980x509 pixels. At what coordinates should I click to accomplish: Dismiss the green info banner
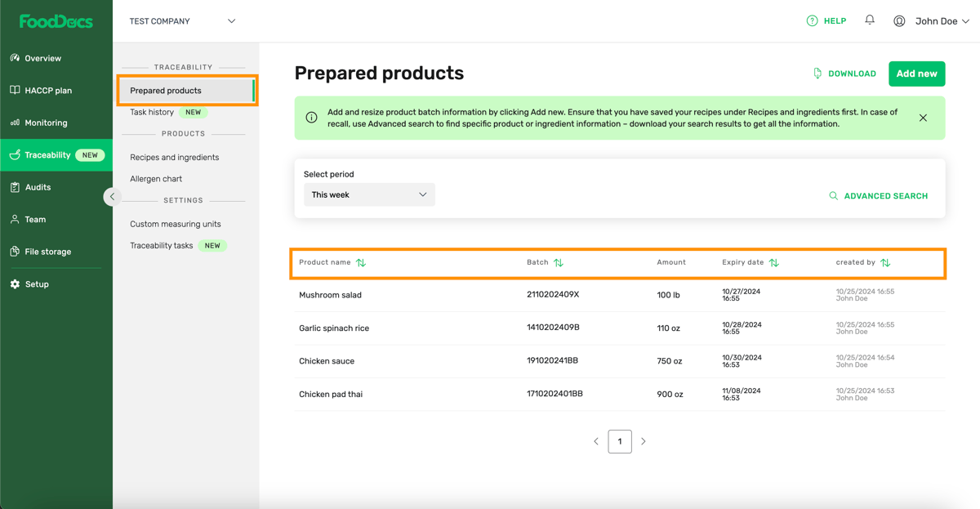pos(923,117)
